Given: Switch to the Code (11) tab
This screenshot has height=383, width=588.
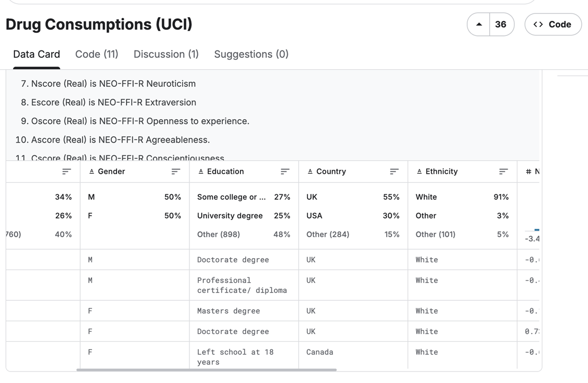Looking at the screenshot, I should [97, 55].
